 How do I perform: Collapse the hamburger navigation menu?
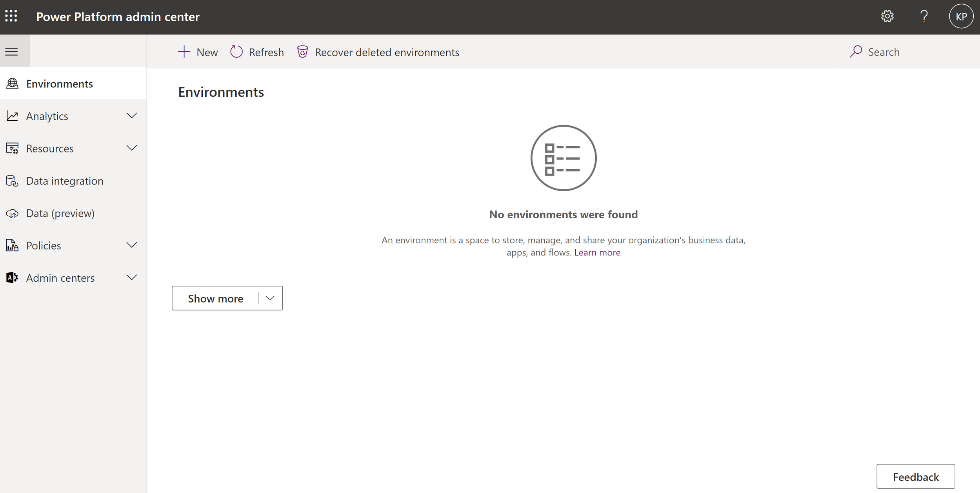tap(12, 51)
